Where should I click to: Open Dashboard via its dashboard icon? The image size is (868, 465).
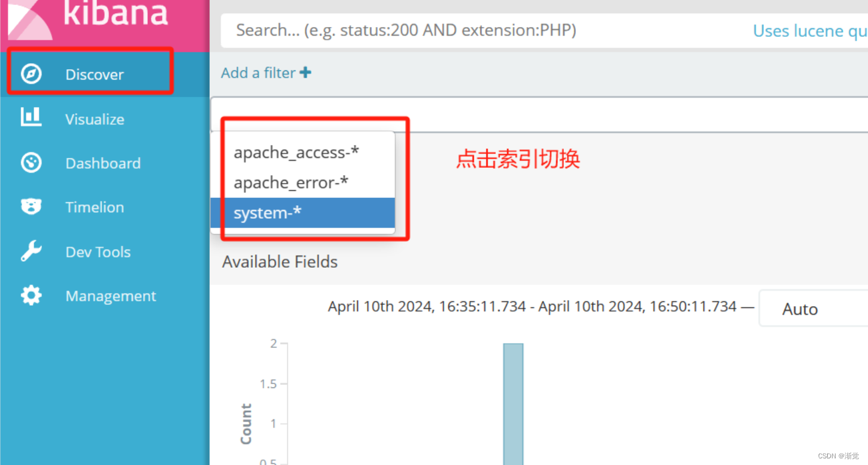[31, 162]
